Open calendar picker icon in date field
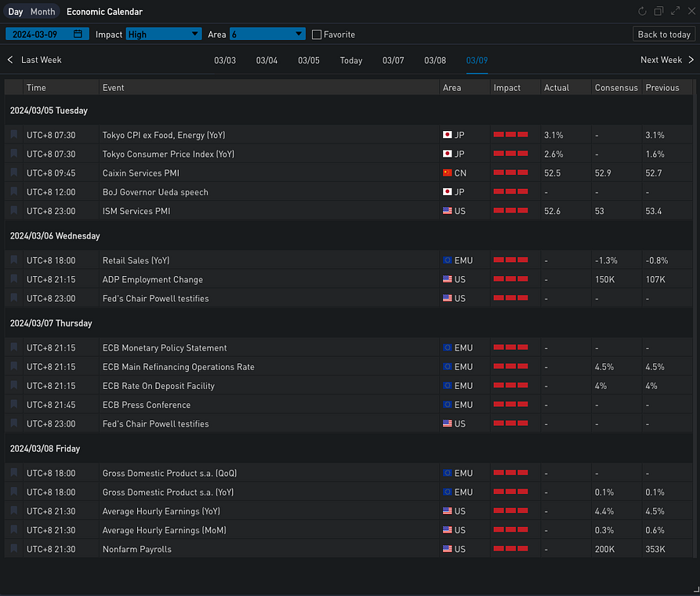This screenshot has width=700, height=596. click(78, 34)
